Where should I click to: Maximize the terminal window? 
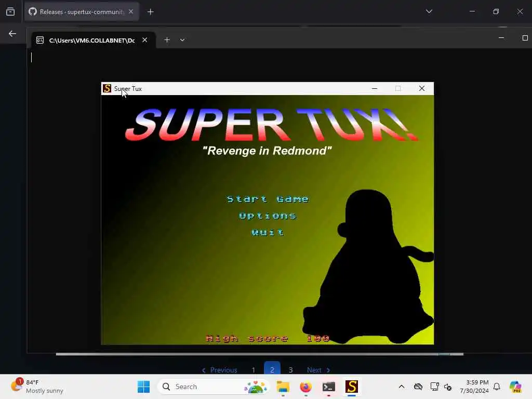pos(525,37)
